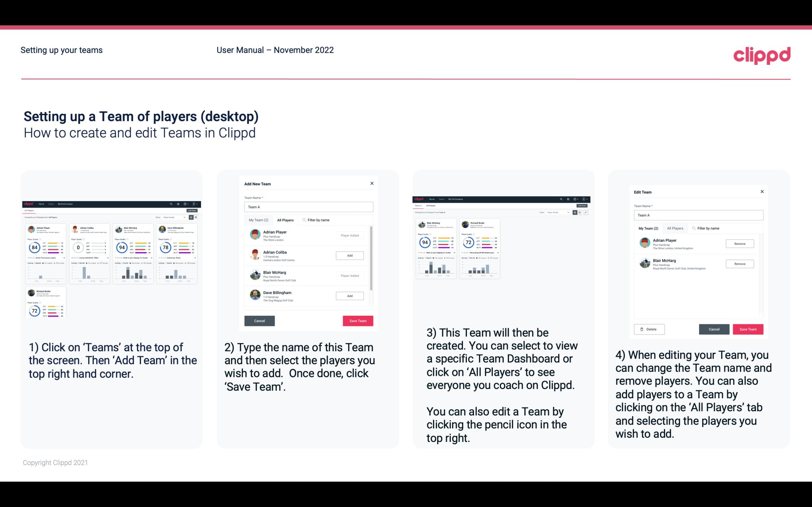The height and width of the screenshot is (507, 812).
Task: Click Cancel button in Edit Team dialog
Action: point(714,329)
